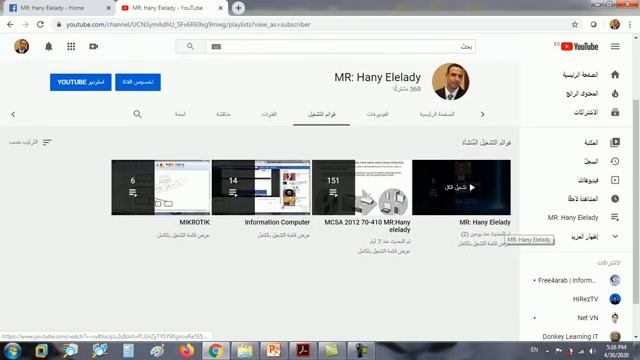640x360 pixels.
Task: Expand the sidebar show more chevron
Action: (615, 236)
